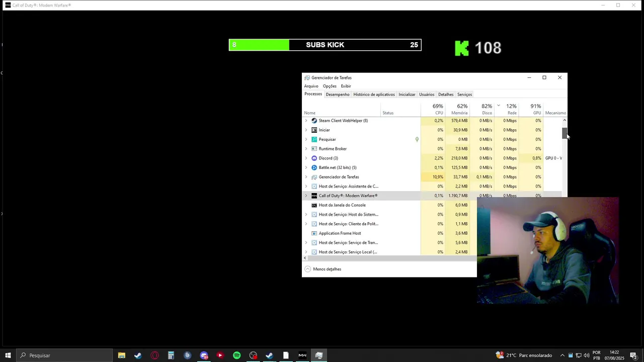644x362 pixels.
Task: Sort processes by GPU column header
Action: click(x=531, y=109)
